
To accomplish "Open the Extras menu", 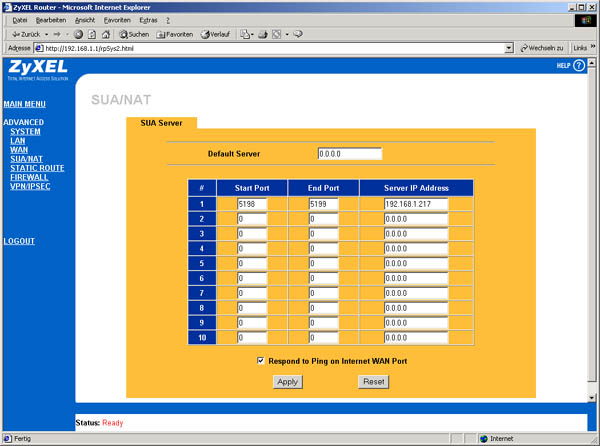I will point(148,20).
